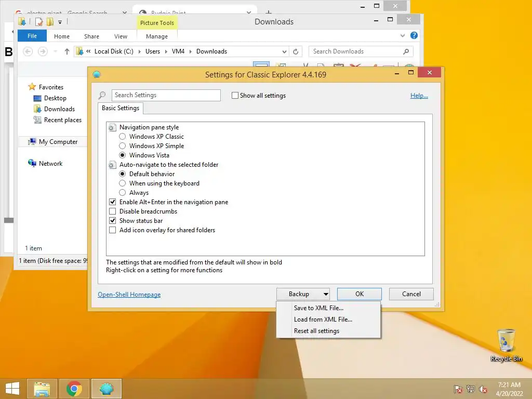532x399 pixels.
Task: Expand the Local Disk (C:) breadcrumb arrow
Action: [139, 51]
